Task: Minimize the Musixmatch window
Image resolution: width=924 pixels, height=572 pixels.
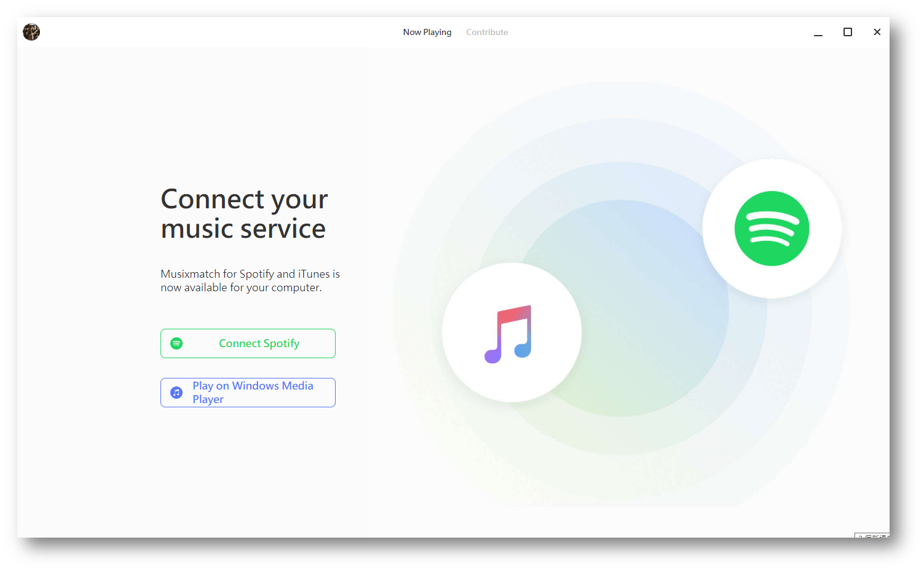Action: coord(818,33)
